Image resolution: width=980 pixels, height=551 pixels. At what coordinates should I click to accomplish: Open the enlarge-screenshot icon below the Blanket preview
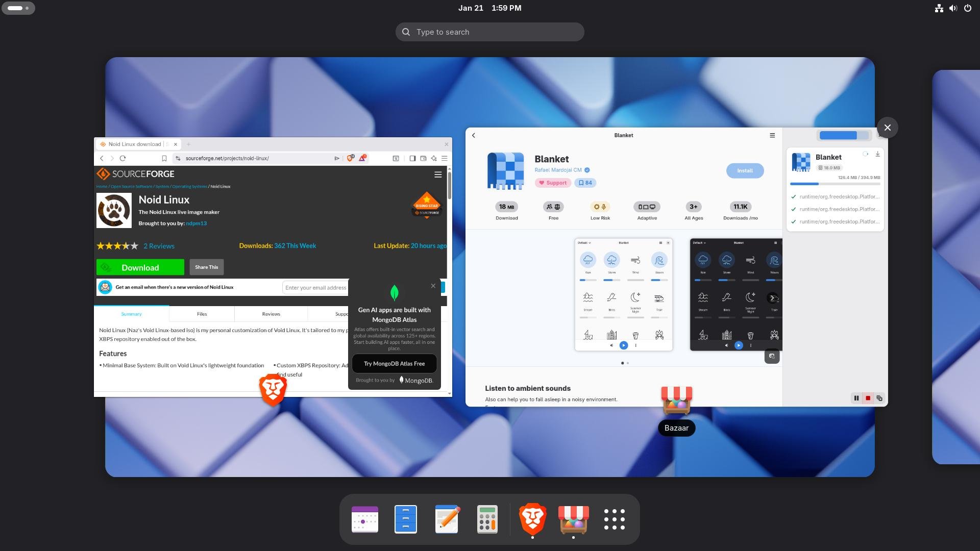point(772,356)
